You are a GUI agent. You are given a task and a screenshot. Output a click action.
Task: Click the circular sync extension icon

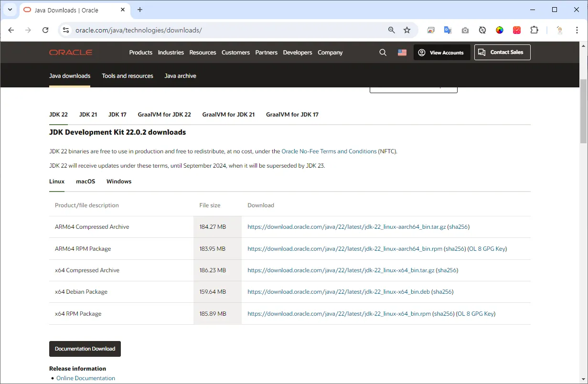(x=482, y=30)
